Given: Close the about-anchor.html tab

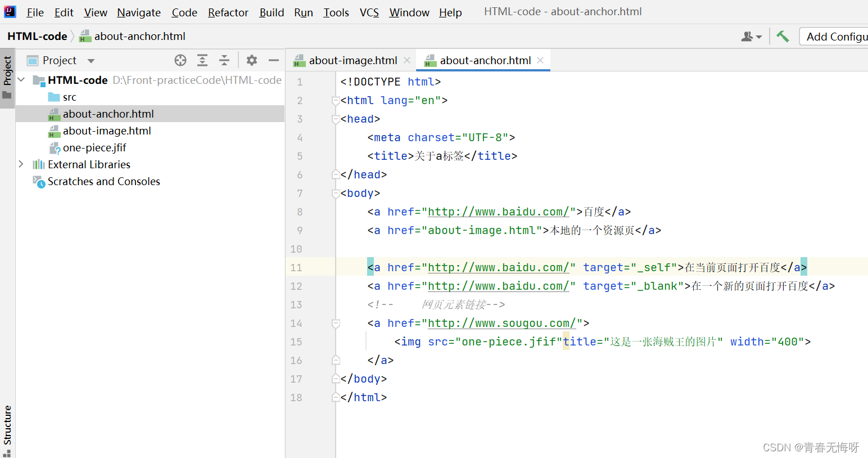Looking at the screenshot, I should point(540,60).
